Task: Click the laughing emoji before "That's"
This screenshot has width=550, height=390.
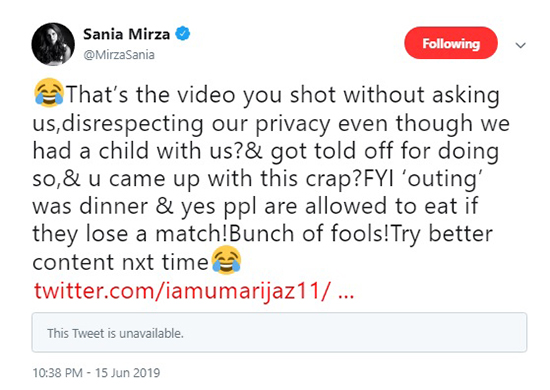Action: 49,93
